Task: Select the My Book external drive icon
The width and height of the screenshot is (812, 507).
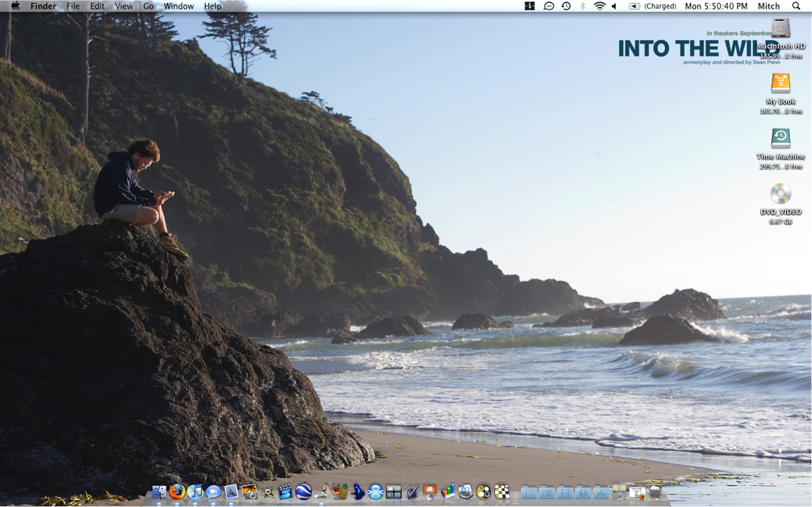Action: (x=781, y=84)
